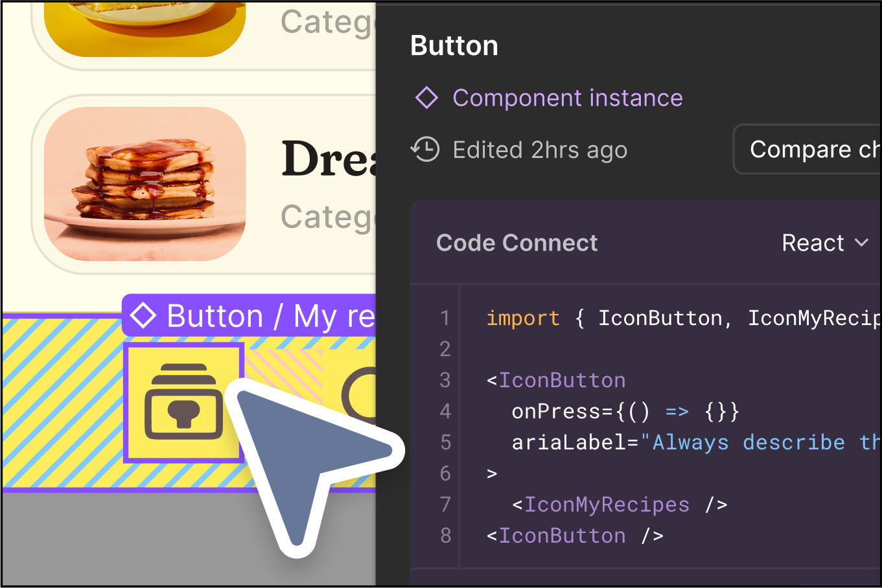Click the import keyword on line 1
This screenshot has height=588, width=882.
coord(522,318)
